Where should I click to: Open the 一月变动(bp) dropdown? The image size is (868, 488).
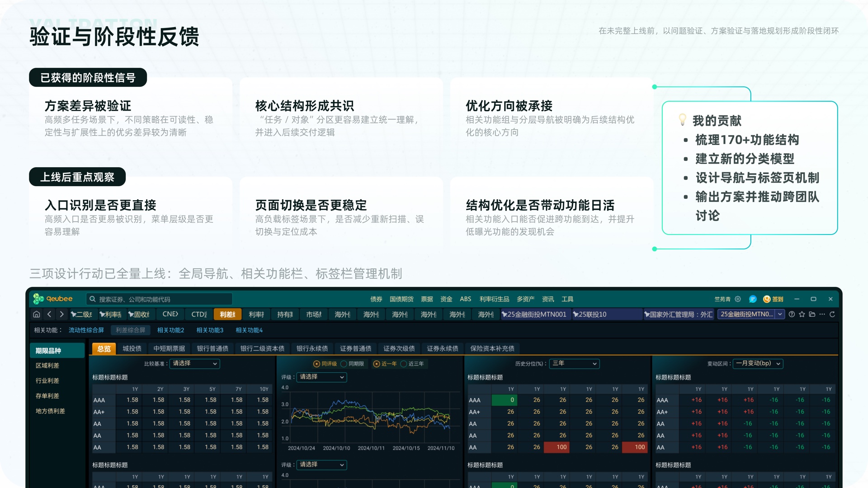point(758,363)
